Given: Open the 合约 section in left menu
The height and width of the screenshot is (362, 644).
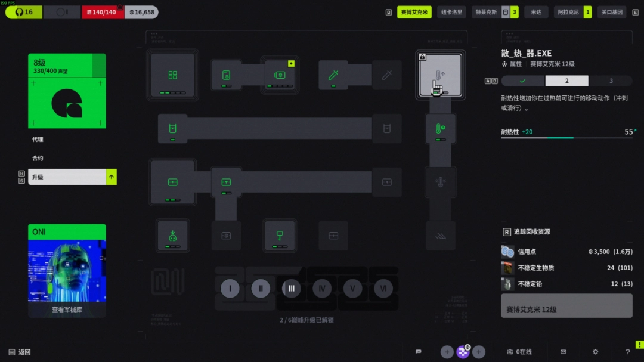Looking at the screenshot, I should [x=38, y=158].
